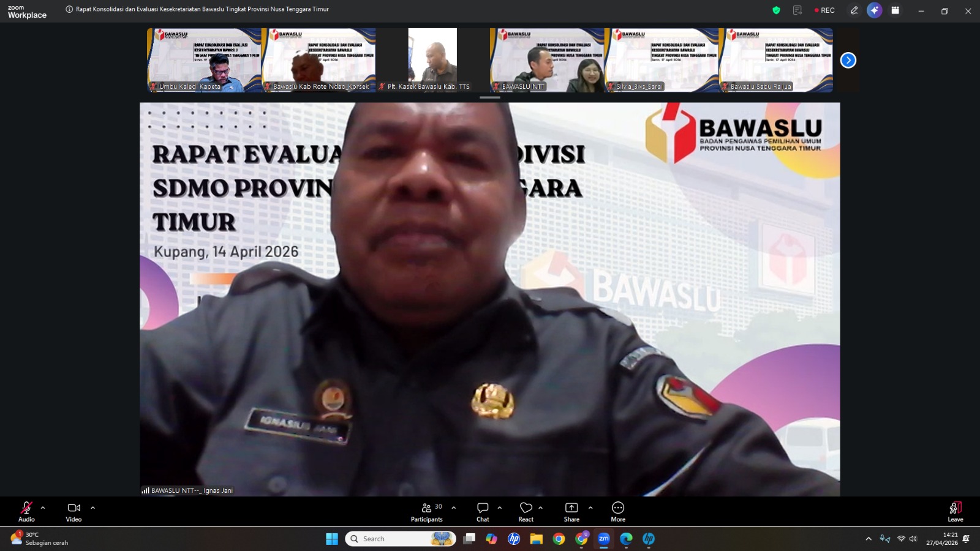
Task: Unmute the microphone with the Audio button
Action: click(26, 511)
